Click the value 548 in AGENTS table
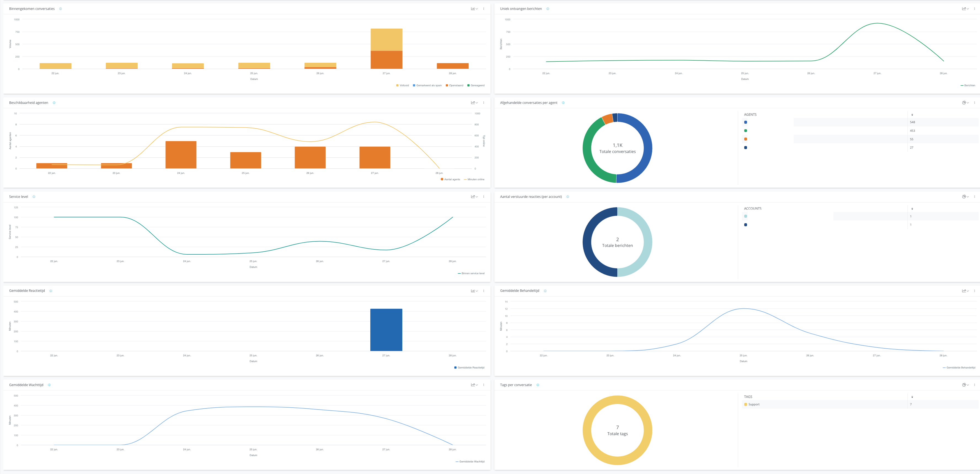980x474 pixels. tap(912, 122)
